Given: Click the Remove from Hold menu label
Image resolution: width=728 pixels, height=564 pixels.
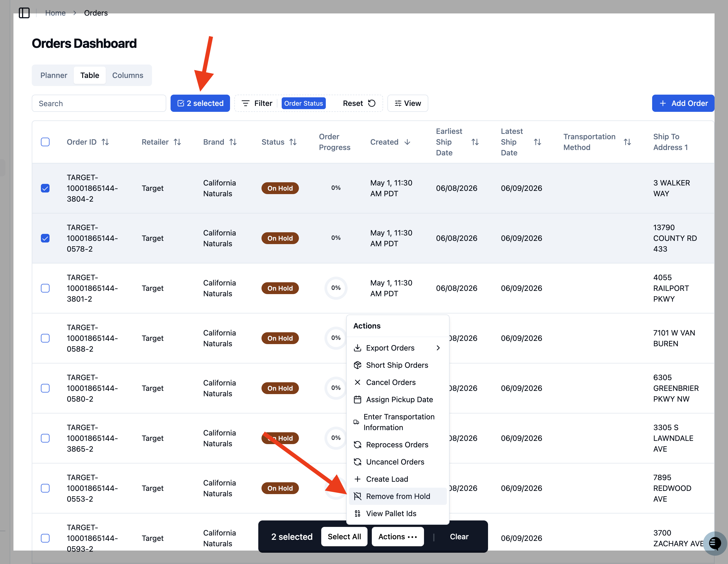Looking at the screenshot, I should tap(398, 496).
